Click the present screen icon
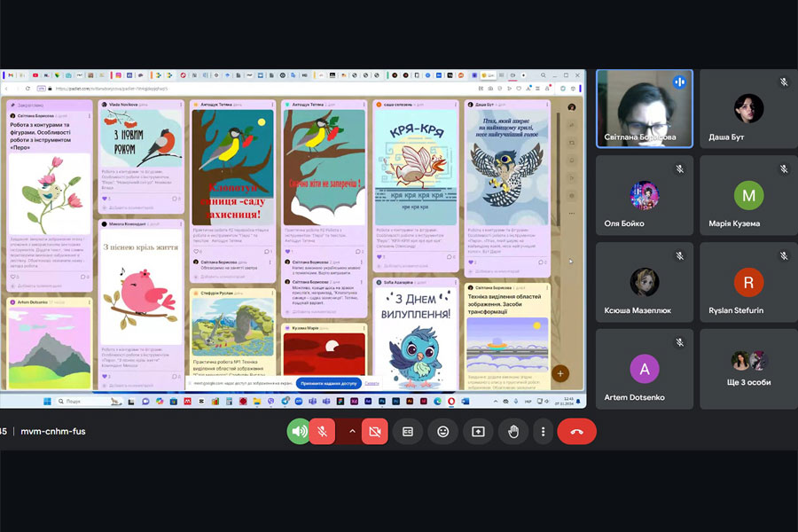Image resolution: width=798 pixels, height=532 pixels. pyautogui.click(x=478, y=432)
